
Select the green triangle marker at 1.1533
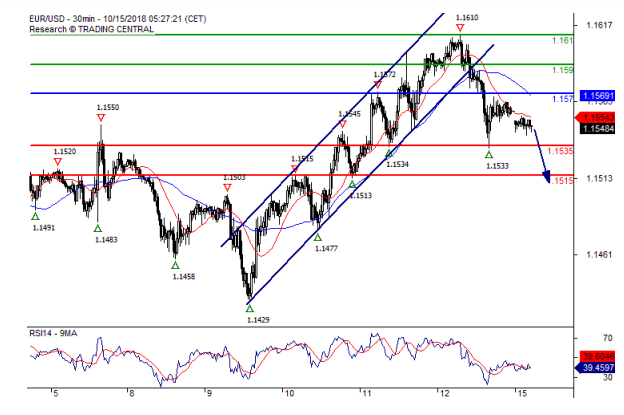pyautogui.click(x=489, y=154)
